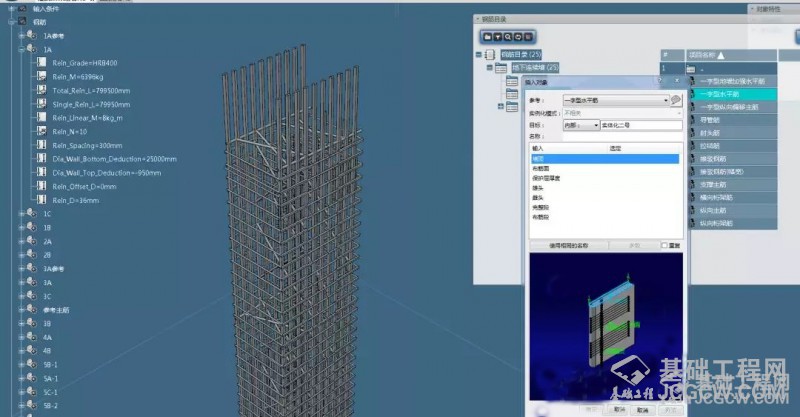The image size is (800, 417).
Task: Select the 钢筋目录 (25) catalog book icon
Action: pos(489,55)
